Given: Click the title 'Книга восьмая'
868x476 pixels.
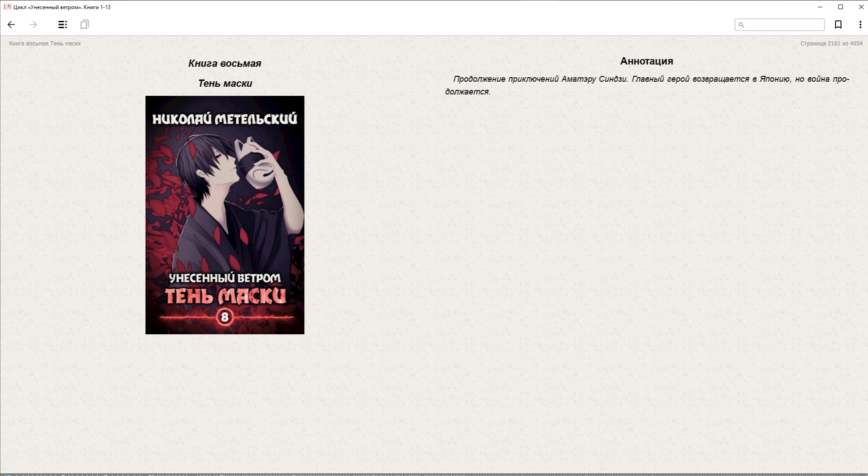Looking at the screenshot, I should tap(225, 64).
